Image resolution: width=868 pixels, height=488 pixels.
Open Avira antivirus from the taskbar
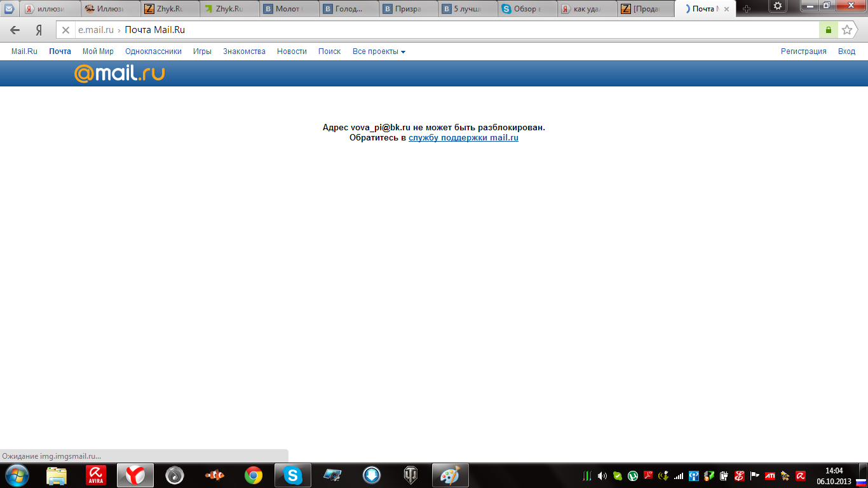pos(96,475)
